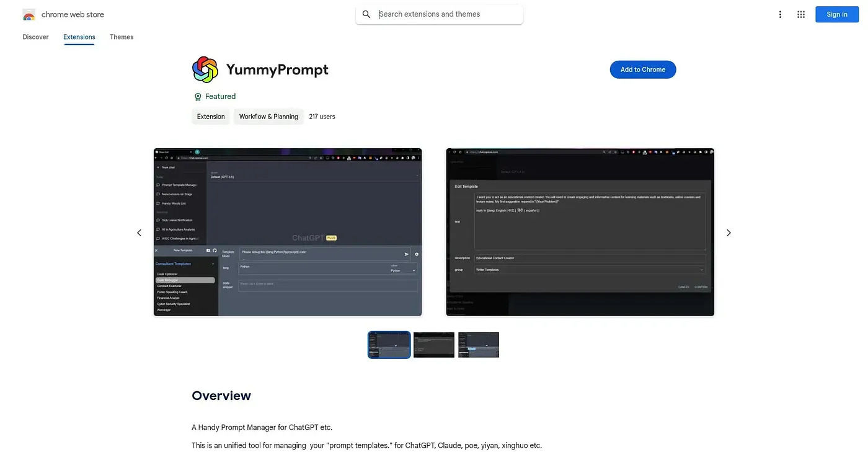Open the Google apps grid

(x=801, y=14)
